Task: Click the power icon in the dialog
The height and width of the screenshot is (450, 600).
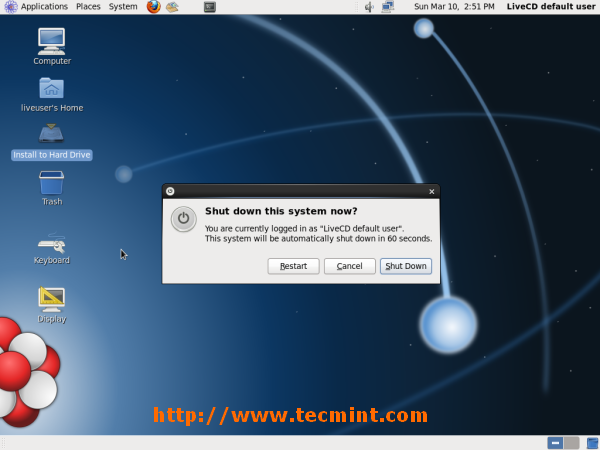Action: 184,219
